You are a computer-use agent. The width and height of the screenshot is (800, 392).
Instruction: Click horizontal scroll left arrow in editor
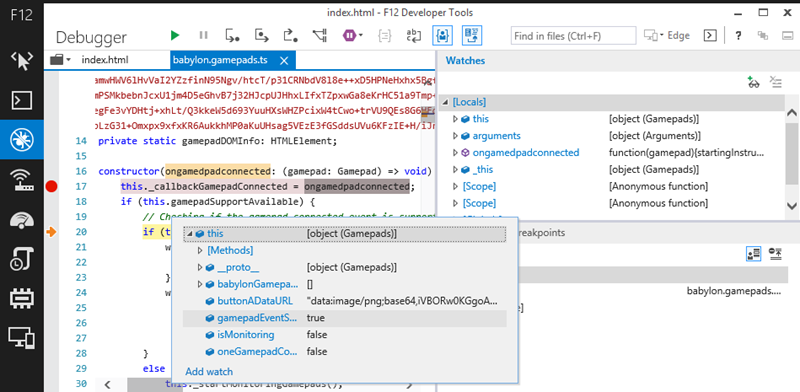107,384
